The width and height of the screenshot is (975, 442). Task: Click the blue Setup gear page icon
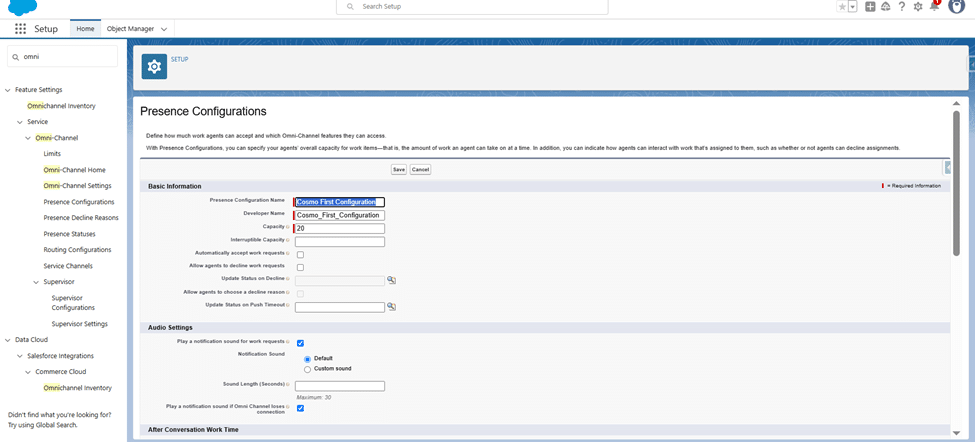click(154, 67)
